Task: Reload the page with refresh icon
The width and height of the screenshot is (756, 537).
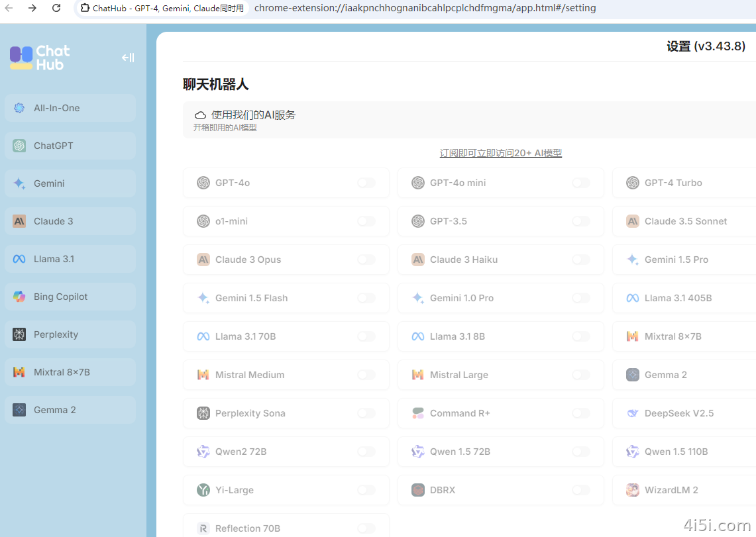Action: (56, 8)
